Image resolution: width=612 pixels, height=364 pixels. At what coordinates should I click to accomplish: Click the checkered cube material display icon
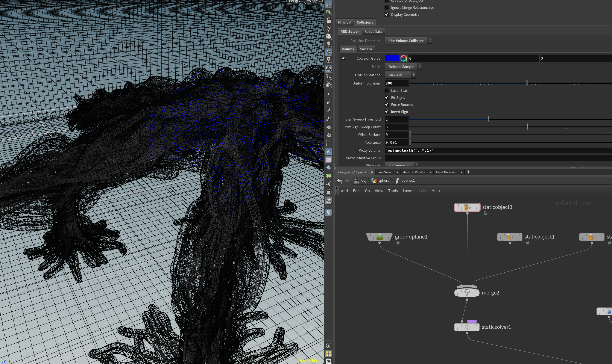coord(328,69)
